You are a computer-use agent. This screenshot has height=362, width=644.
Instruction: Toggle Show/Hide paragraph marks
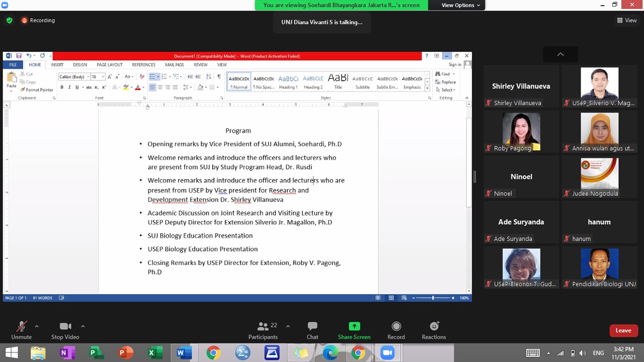pos(219,76)
